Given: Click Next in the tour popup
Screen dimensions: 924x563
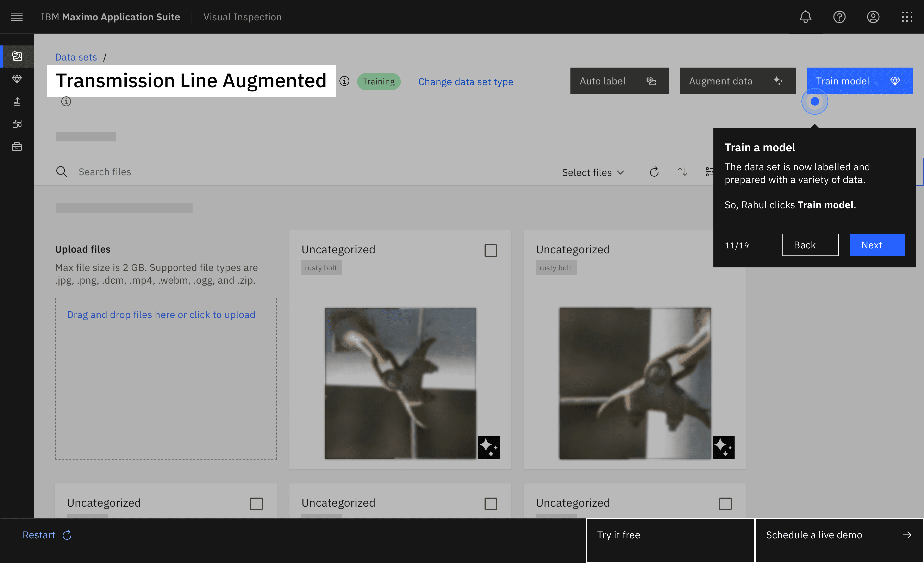Looking at the screenshot, I should tap(877, 245).
